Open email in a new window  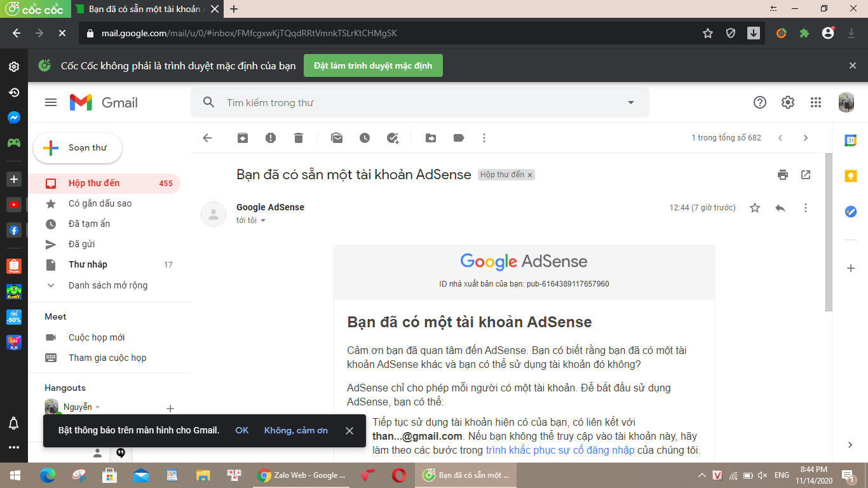[806, 175]
